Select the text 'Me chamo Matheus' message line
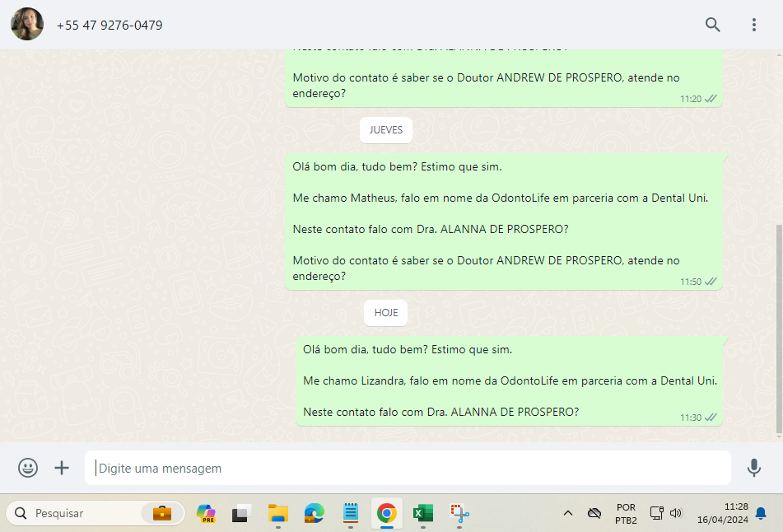Screen dimensions: 783x532 tap(501, 198)
